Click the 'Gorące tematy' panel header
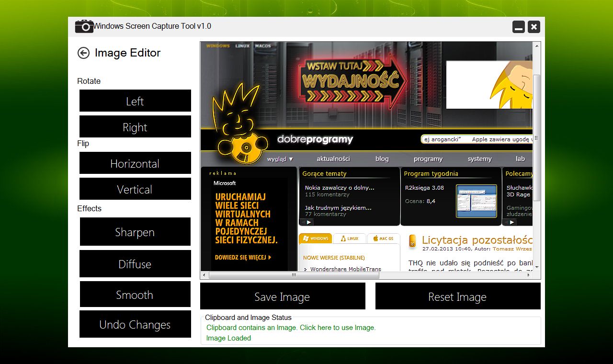 tap(324, 174)
